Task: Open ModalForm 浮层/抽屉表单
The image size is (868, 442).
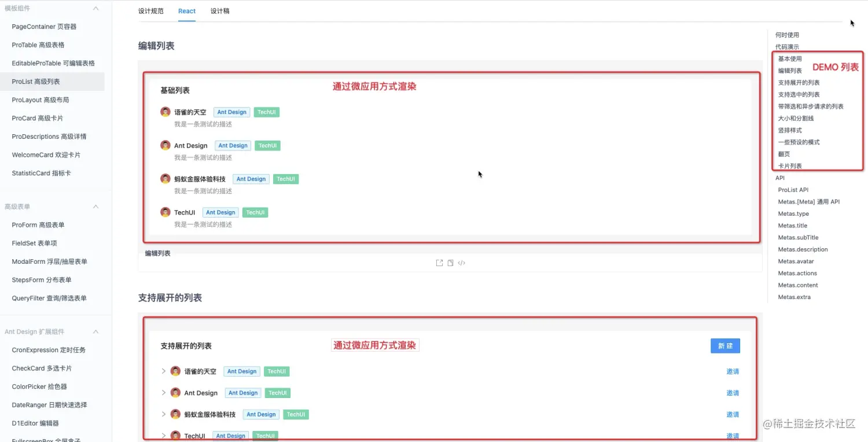Action: (x=50, y=261)
